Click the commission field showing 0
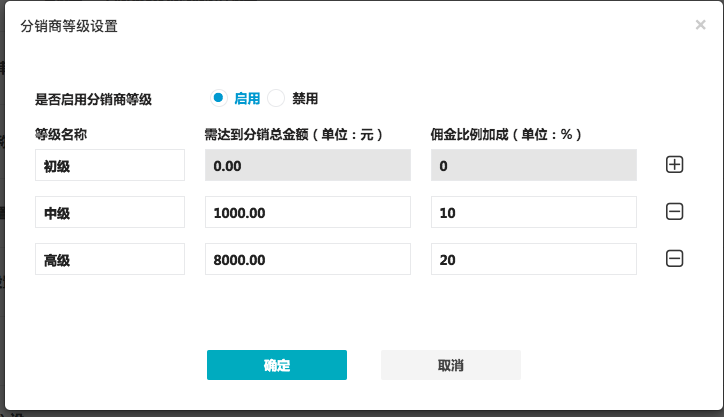This screenshot has width=724, height=417. point(534,165)
